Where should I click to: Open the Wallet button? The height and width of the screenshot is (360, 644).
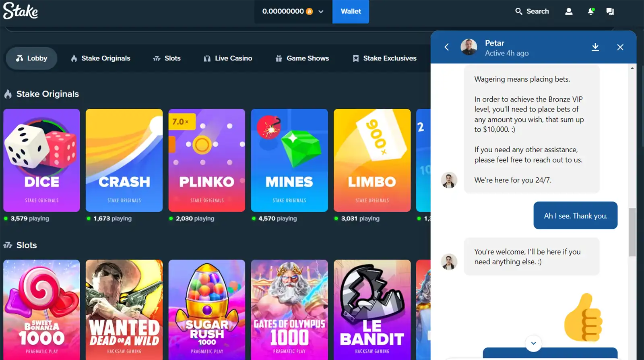[351, 12]
